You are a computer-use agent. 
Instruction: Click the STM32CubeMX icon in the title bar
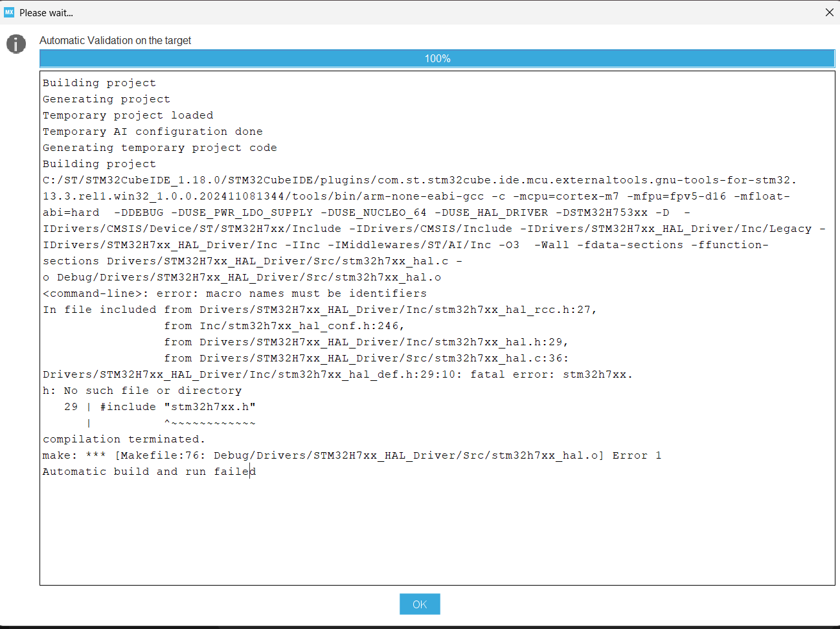(8, 12)
